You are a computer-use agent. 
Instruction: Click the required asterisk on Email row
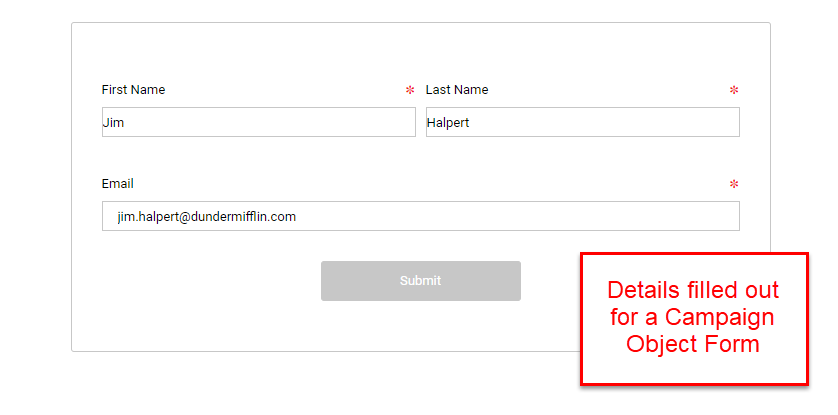(x=734, y=184)
